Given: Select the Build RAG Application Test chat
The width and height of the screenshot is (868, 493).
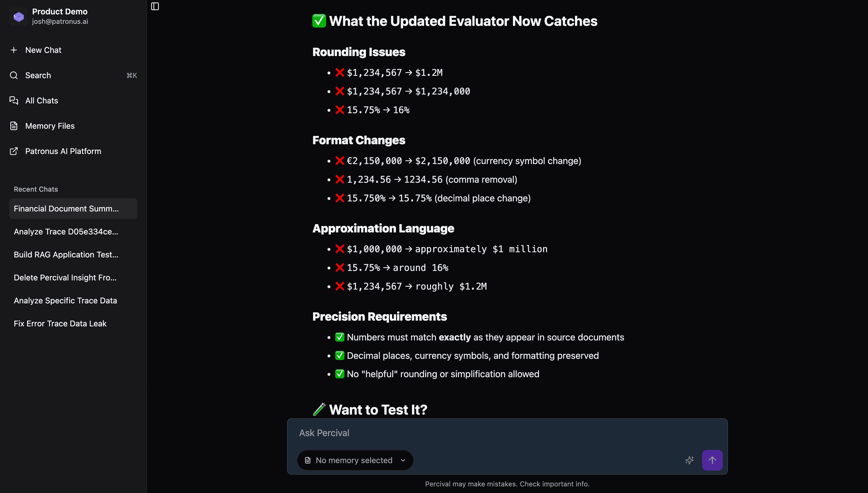Looking at the screenshot, I should 66,254.
